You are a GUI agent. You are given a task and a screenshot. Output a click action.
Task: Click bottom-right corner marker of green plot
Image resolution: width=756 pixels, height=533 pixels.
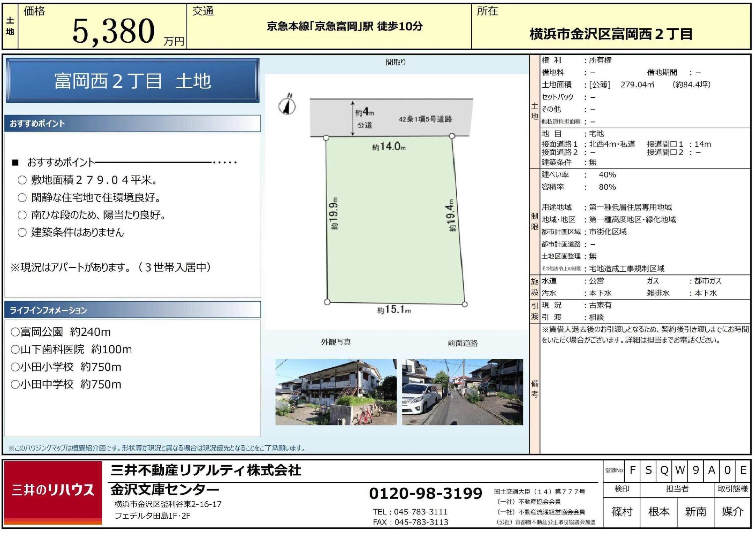[465, 304]
